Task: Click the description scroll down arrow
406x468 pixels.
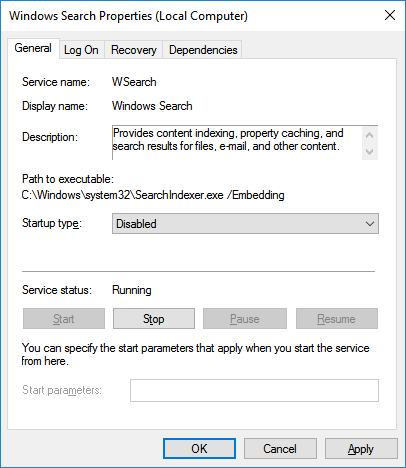Action: pyautogui.click(x=369, y=152)
